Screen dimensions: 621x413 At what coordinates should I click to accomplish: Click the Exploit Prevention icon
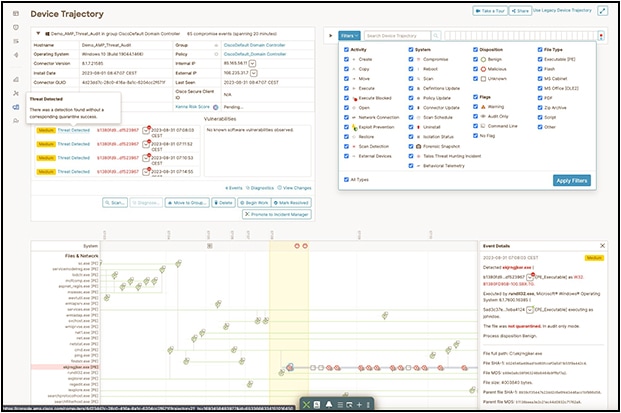(354, 127)
